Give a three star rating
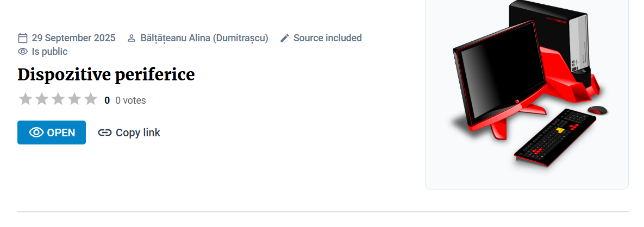Screen dimensions: 644x227 click(58, 99)
